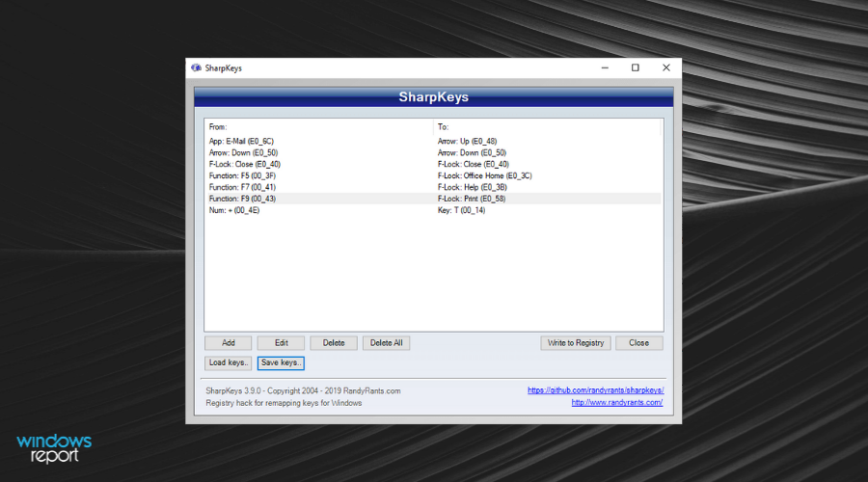Select the Function: F5 (00_3F) row
The height and width of the screenshot is (482, 868).
point(433,176)
